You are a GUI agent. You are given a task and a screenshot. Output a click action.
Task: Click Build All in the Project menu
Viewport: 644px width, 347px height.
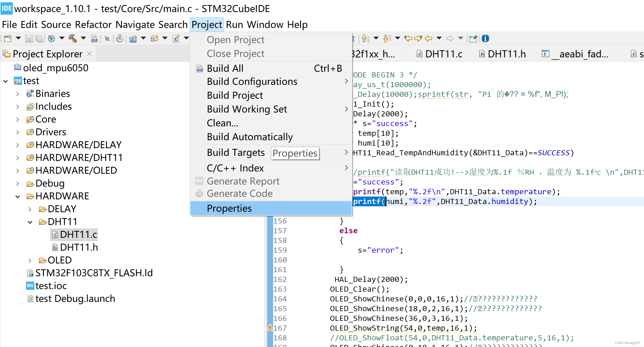pyautogui.click(x=225, y=68)
